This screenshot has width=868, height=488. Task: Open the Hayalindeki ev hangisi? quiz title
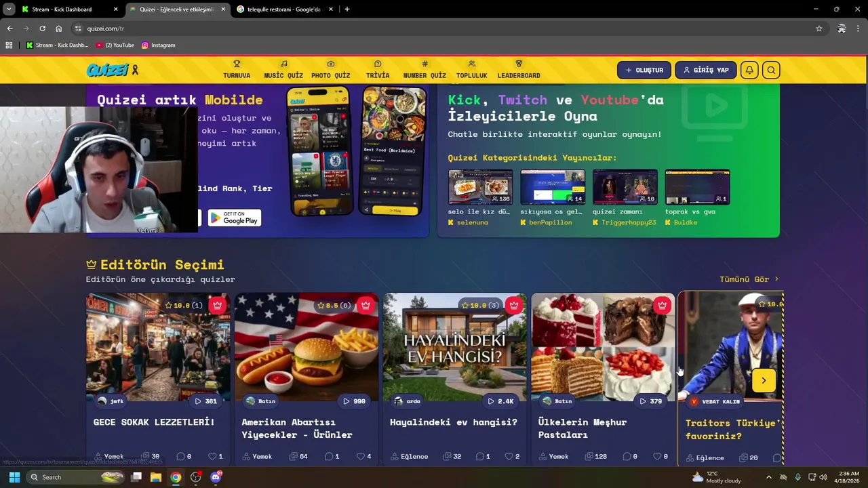click(x=454, y=422)
